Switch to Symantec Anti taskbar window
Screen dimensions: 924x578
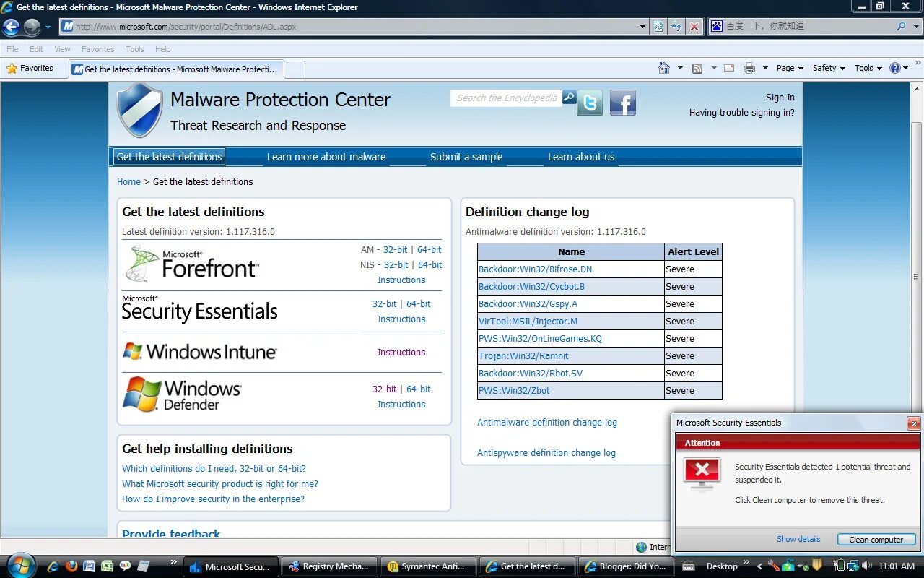(429, 566)
